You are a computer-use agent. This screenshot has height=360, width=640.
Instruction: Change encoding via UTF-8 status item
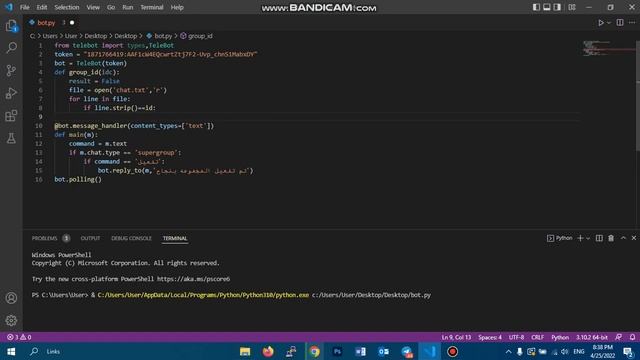tap(516, 337)
